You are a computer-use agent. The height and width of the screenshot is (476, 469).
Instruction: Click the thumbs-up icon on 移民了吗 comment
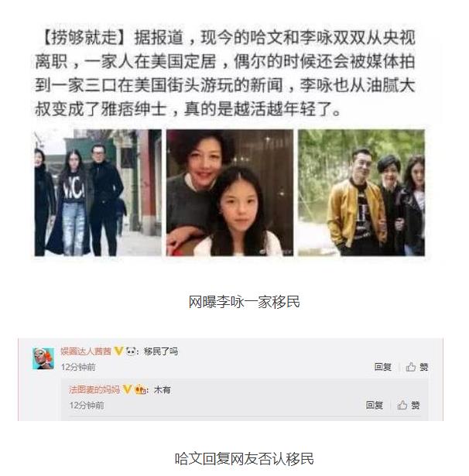pyautogui.click(x=411, y=367)
